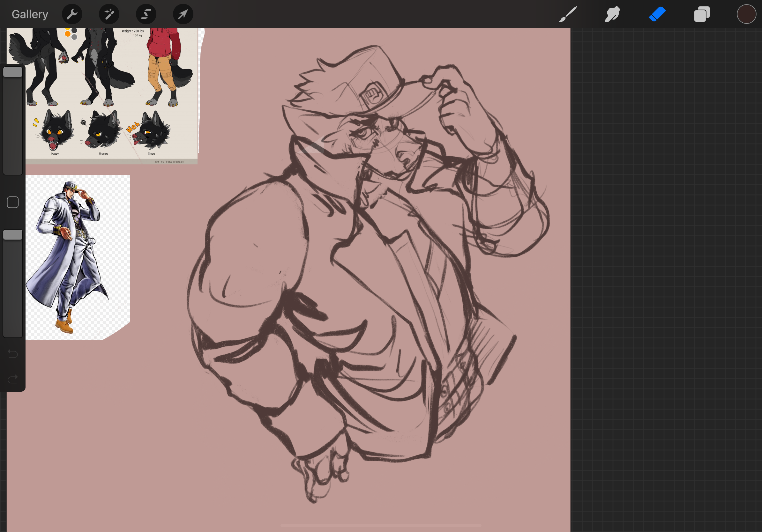Click the Smug wolf expression head

152,132
